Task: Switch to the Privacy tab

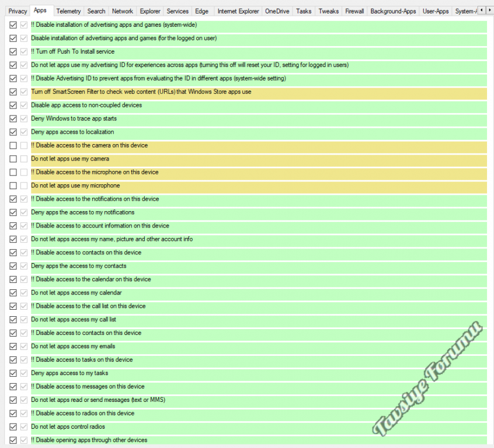Action: (18, 11)
